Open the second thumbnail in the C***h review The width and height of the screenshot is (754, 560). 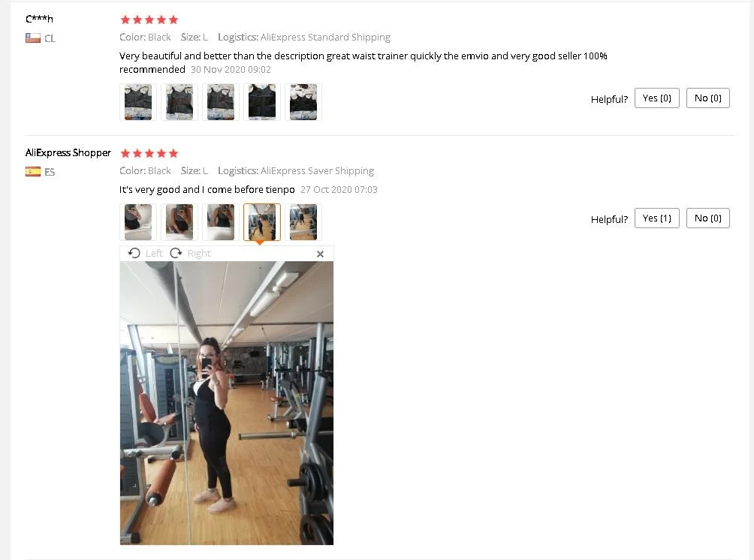[179, 102]
